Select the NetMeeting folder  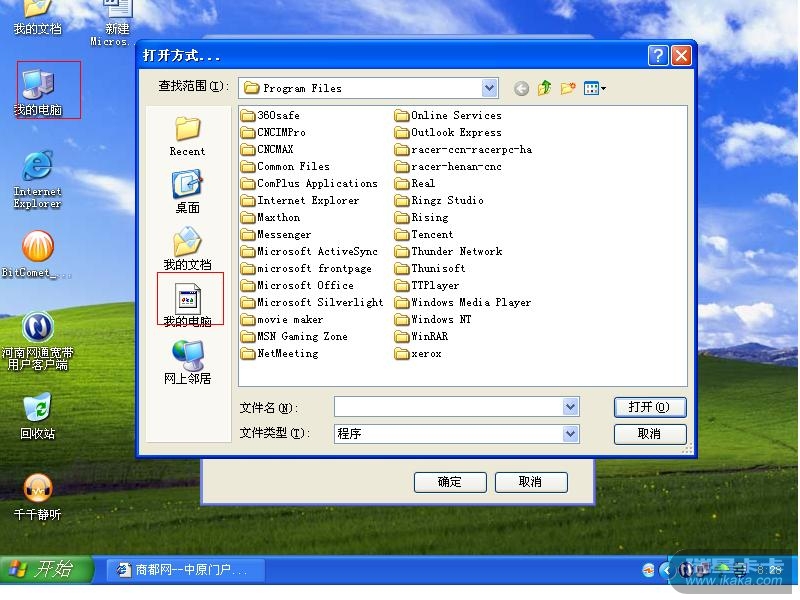point(279,353)
